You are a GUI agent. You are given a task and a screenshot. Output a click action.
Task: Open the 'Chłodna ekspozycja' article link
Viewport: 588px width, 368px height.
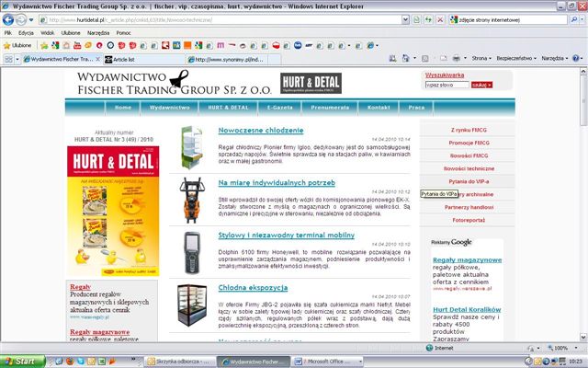pyautogui.click(x=253, y=288)
